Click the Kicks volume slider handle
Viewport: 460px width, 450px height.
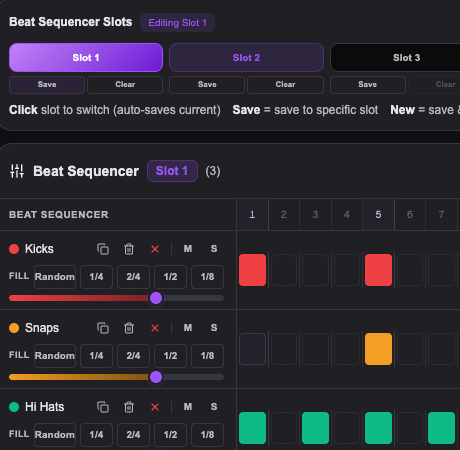tap(156, 298)
